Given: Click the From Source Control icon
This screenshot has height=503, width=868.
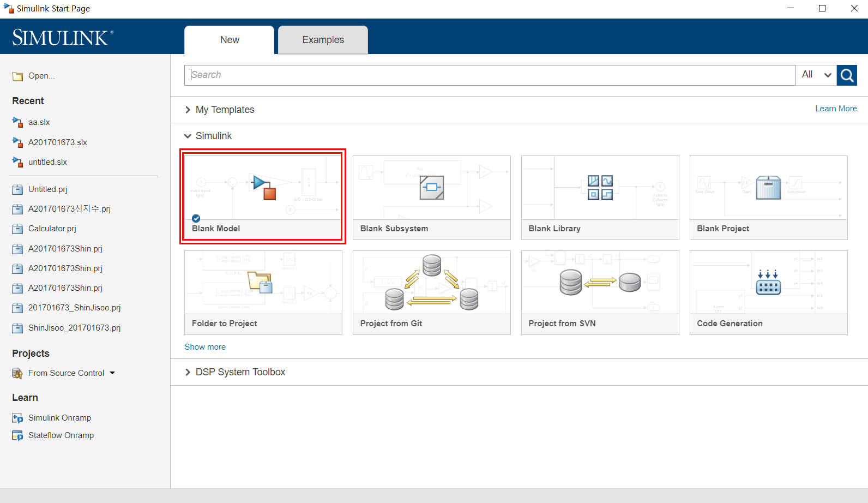Looking at the screenshot, I should (17, 373).
